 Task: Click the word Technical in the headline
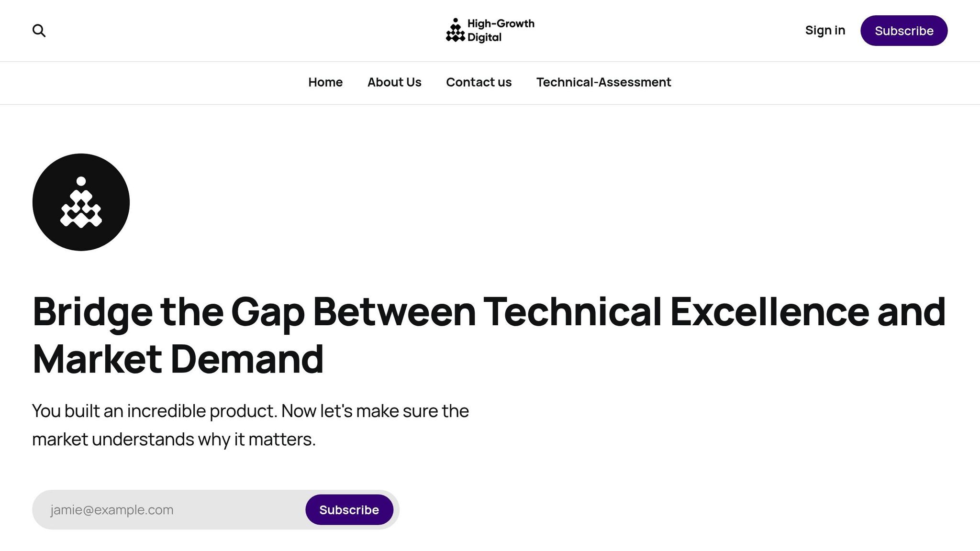click(572, 312)
